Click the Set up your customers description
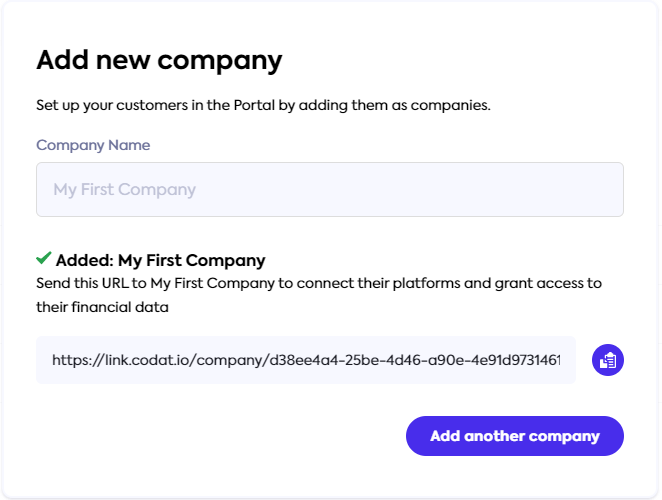This screenshot has height=500, width=662. [x=263, y=105]
